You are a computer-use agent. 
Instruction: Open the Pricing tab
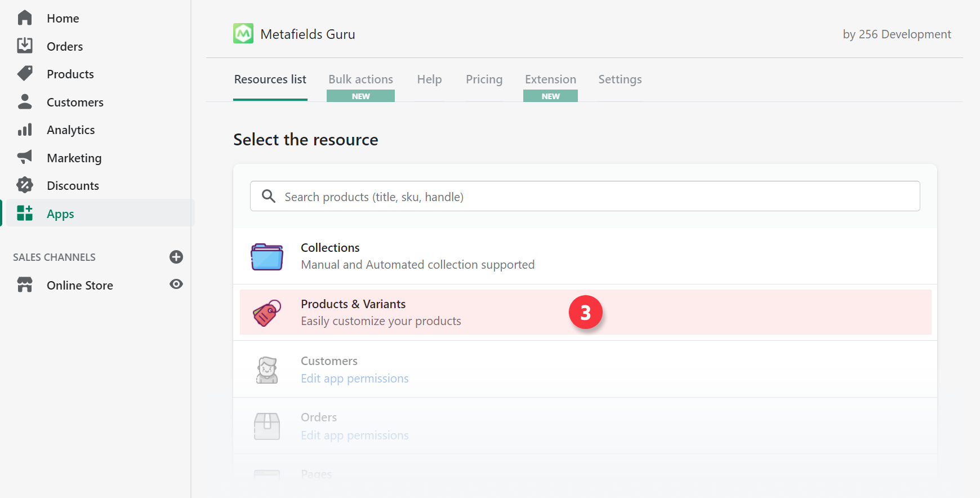coord(484,79)
